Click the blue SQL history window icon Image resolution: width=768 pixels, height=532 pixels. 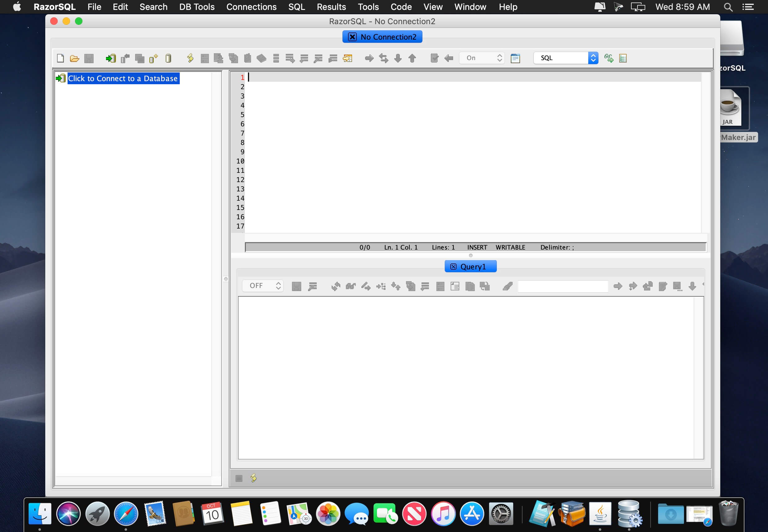515,58
